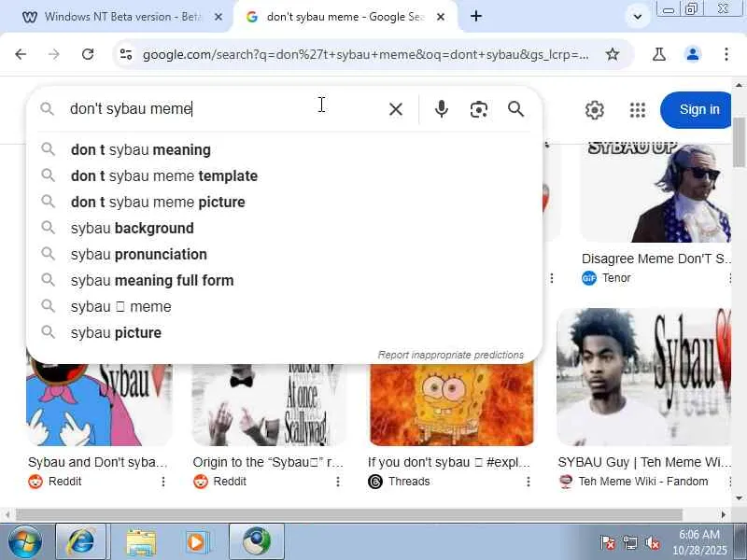Click the Threads source icon
Viewport: 747px width, 560px height.
375,482
